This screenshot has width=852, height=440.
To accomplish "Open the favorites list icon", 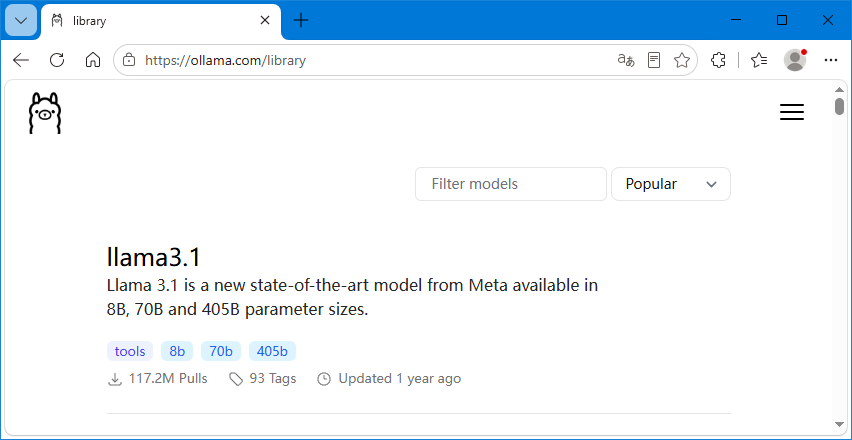I will (x=759, y=60).
